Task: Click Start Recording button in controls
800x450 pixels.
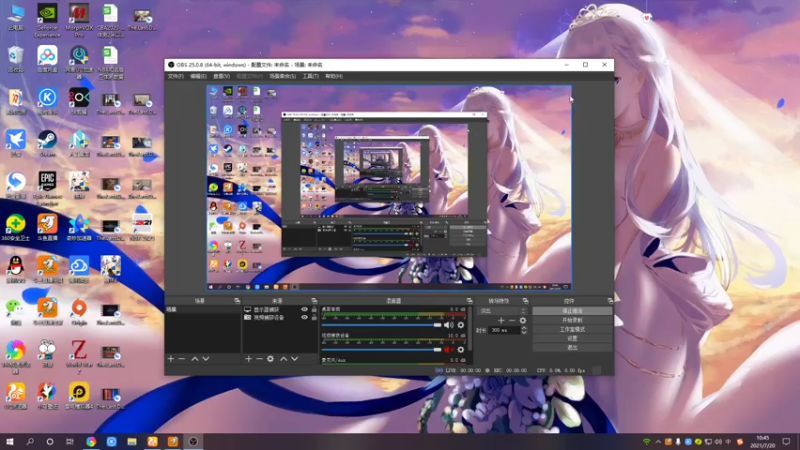Action: [x=572, y=320]
